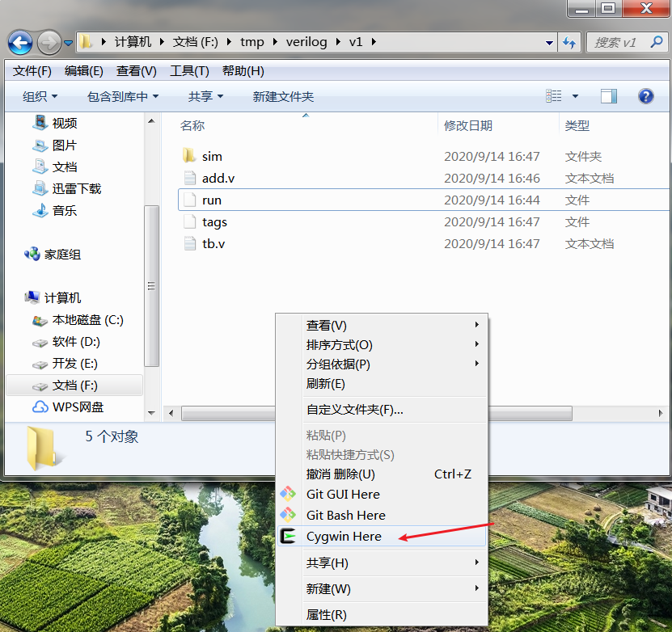The width and height of the screenshot is (672, 632).
Task: Open 排序方式(O) submenu in context menu
Action: [x=382, y=344]
